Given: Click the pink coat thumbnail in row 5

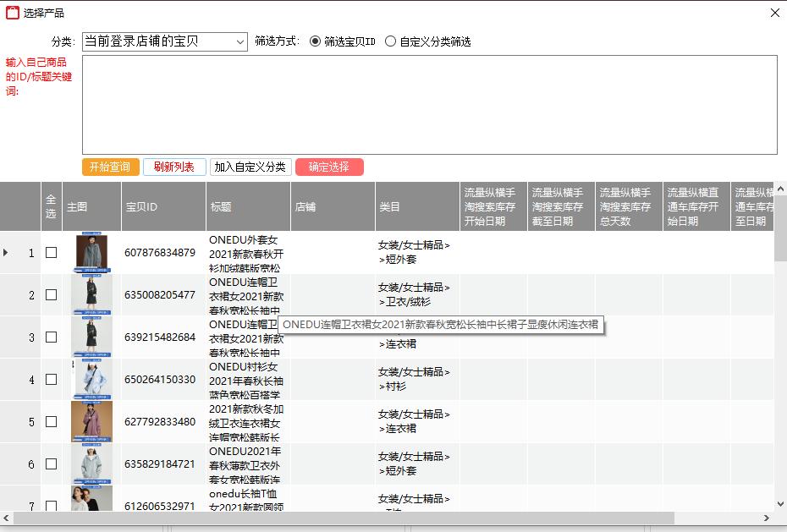Looking at the screenshot, I should (x=91, y=421).
